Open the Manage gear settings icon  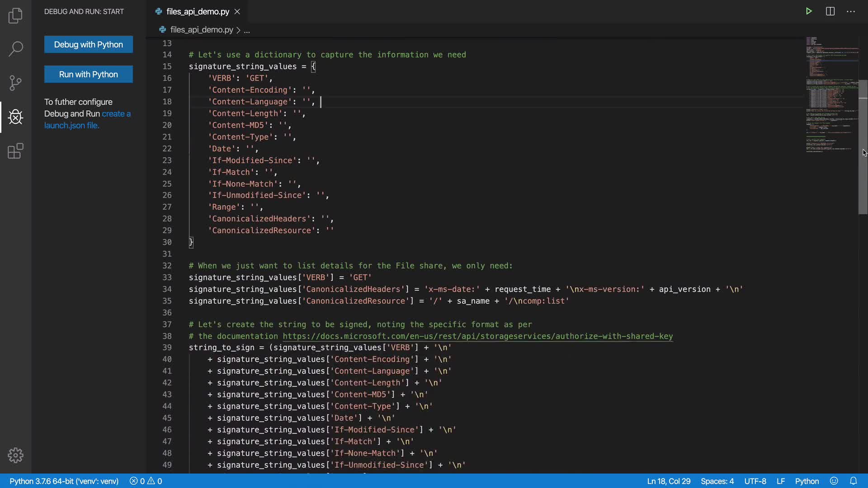pos(15,455)
